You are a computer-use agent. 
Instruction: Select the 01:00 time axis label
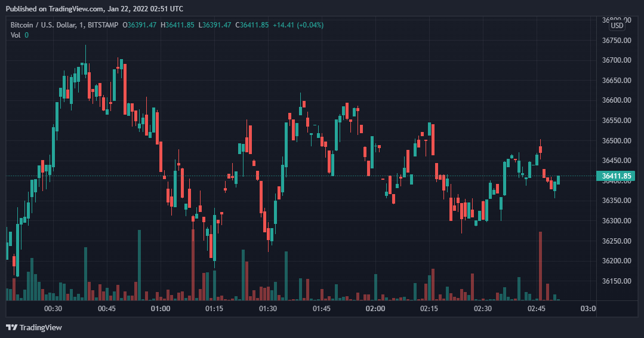pyautogui.click(x=161, y=309)
